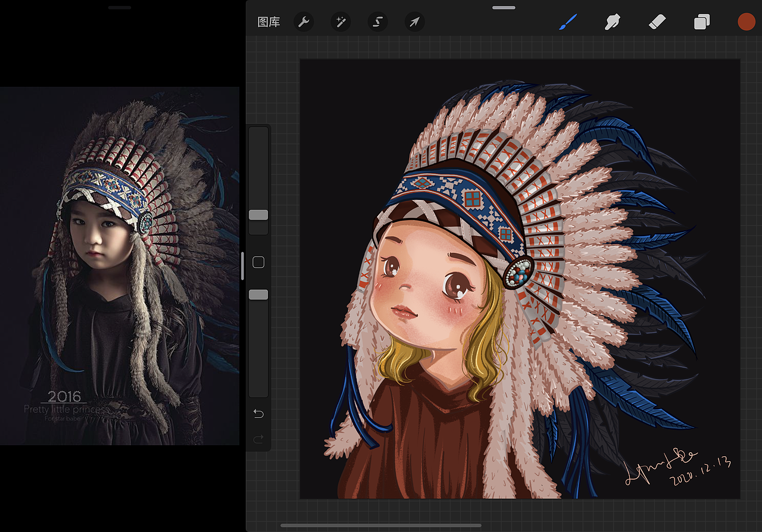Select the Smudge tool
This screenshot has width=762, height=532.
612,22
